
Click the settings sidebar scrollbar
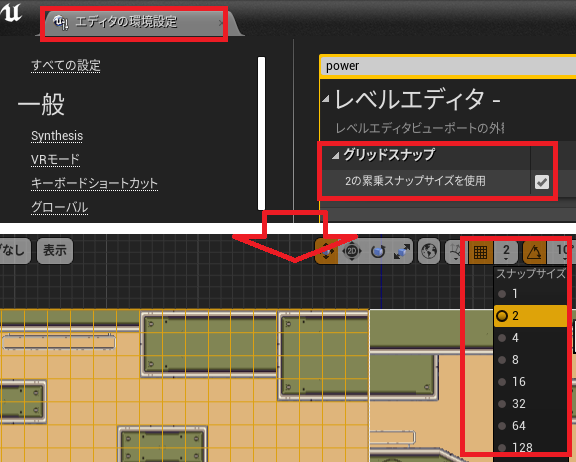coord(261,133)
